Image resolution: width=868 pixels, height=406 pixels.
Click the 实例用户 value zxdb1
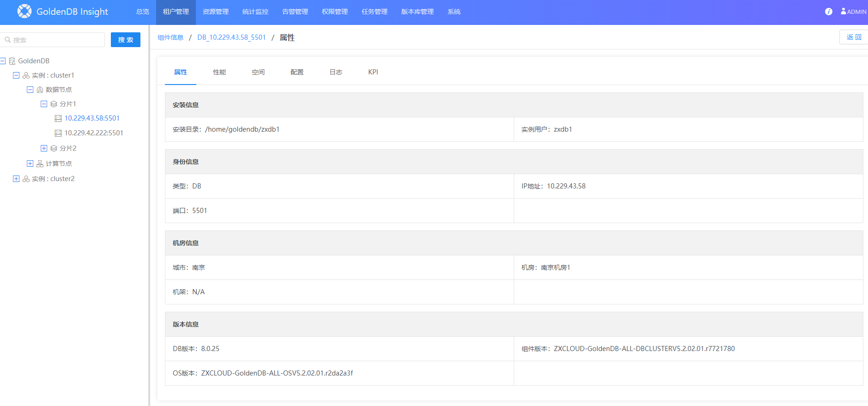tap(563, 129)
